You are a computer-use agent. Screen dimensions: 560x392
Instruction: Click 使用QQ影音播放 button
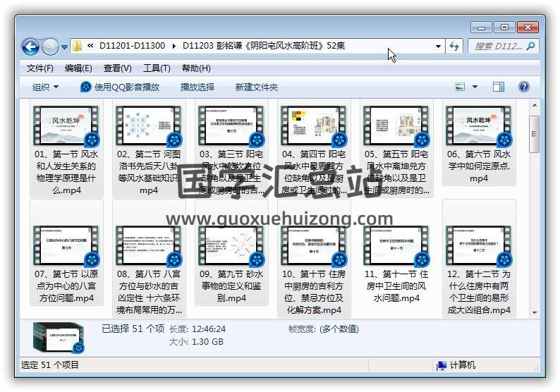120,87
